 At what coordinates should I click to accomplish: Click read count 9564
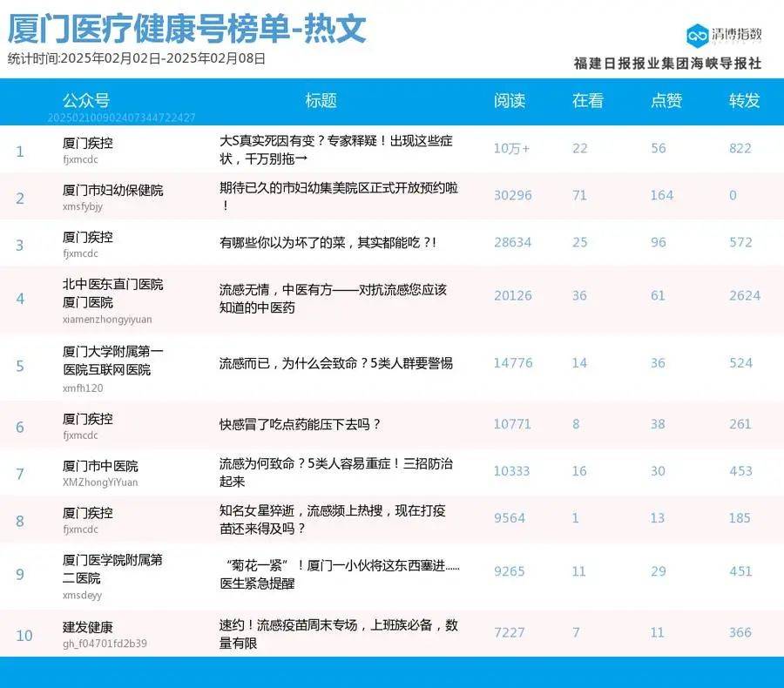click(x=510, y=518)
